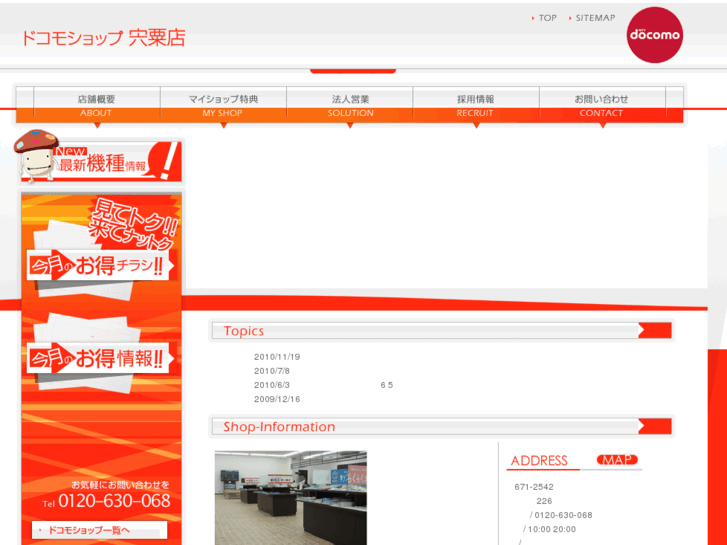Image resolution: width=727 pixels, height=545 pixels.
Task: Open the 店舗概要 ABOUT menu
Action: click(96, 105)
